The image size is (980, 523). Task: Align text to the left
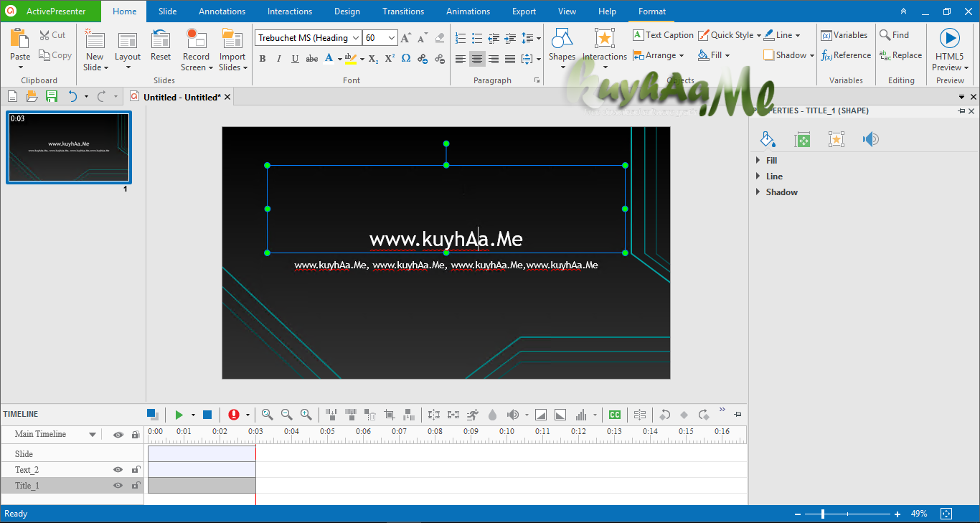pyautogui.click(x=461, y=59)
